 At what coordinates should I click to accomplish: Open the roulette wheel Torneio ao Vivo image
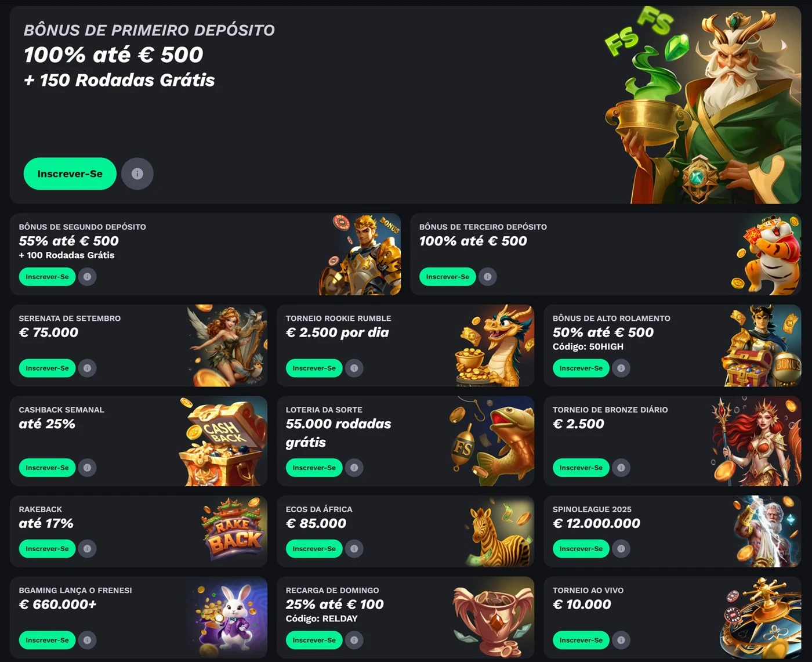click(760, 617)
